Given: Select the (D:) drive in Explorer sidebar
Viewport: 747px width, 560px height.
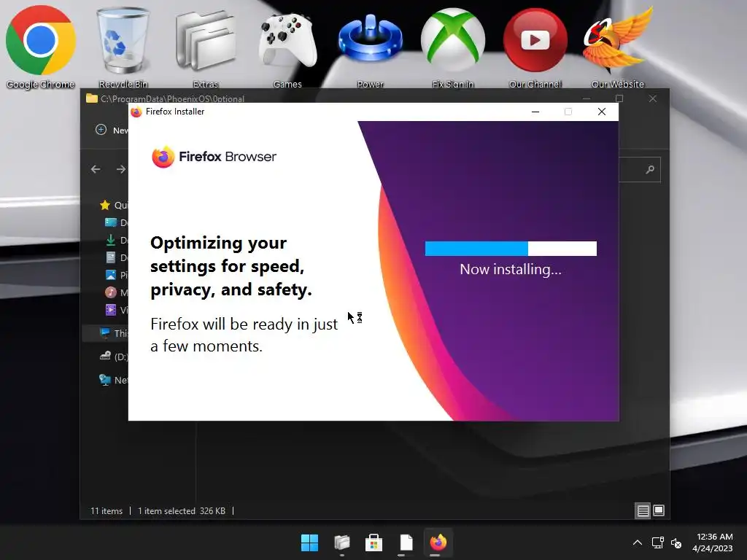Looking at the screenshot, I should click(113, 356).
